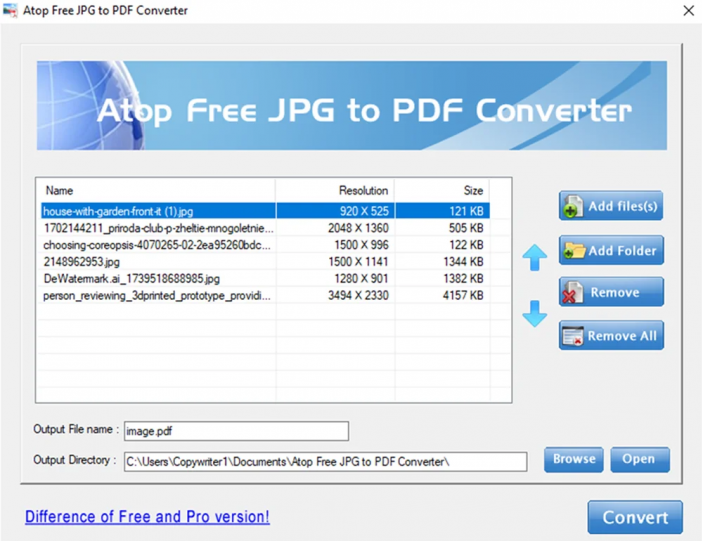Image resolution: width=702 pixels, height=541 pixels.
Task: Click the Remove All button
Action: point(610,336)
